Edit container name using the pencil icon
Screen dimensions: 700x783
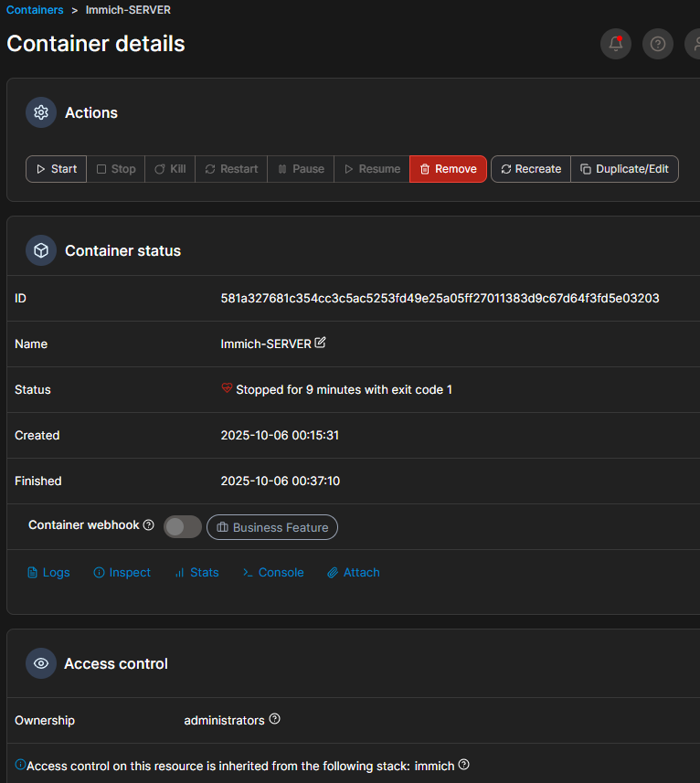pyautogui.click(x=320, y=343)
